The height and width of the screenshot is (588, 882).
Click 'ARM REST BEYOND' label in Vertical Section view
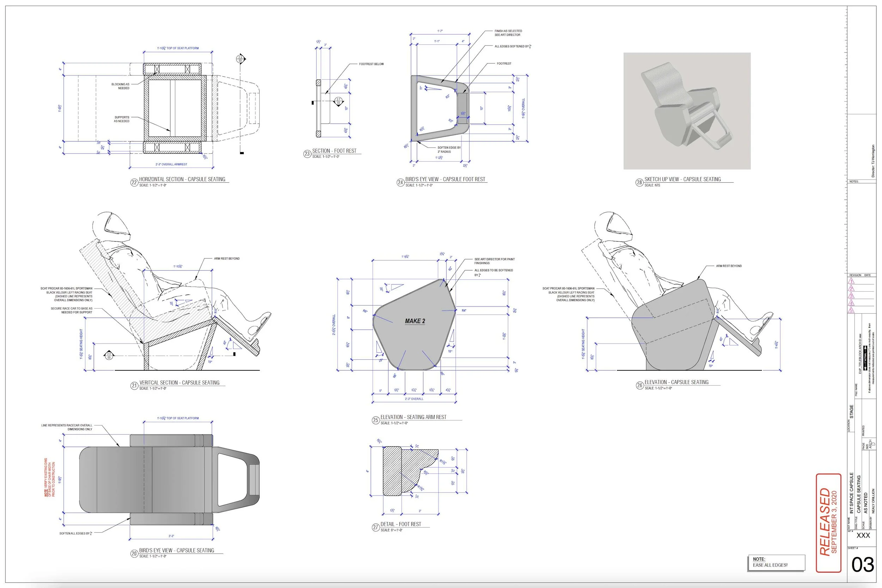click(x=226, y=259)
